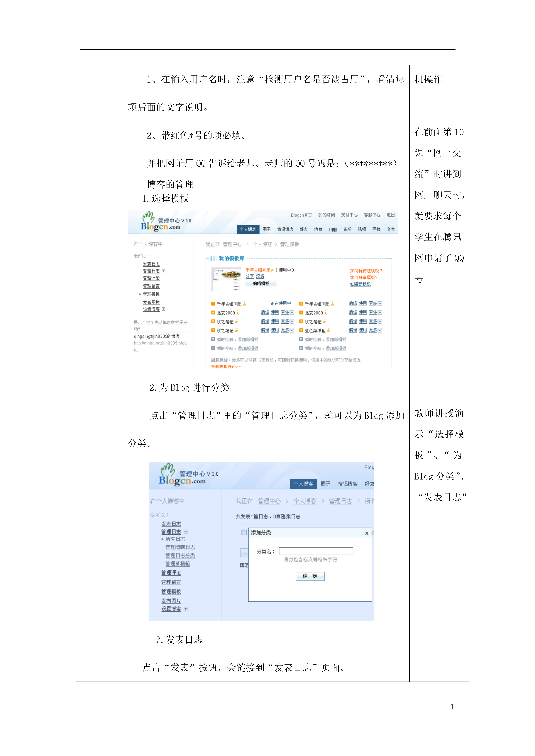Open the 如何玩转炫模板? help link
535x756 pixels.
(x=366, y=271)
